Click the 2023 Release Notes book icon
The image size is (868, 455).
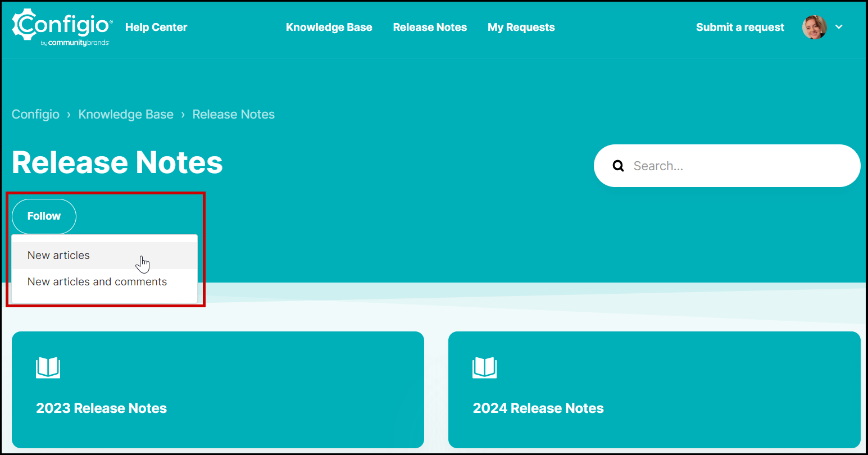(x=48, y=368)
